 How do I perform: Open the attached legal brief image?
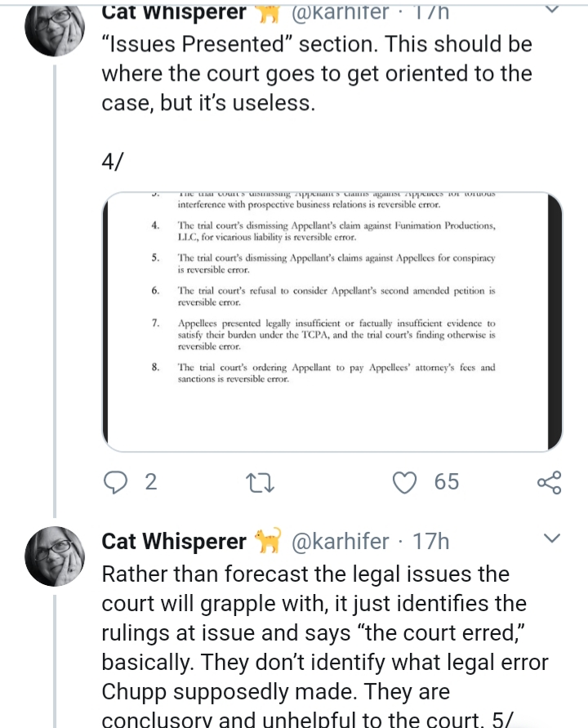[x=332, y=321]
